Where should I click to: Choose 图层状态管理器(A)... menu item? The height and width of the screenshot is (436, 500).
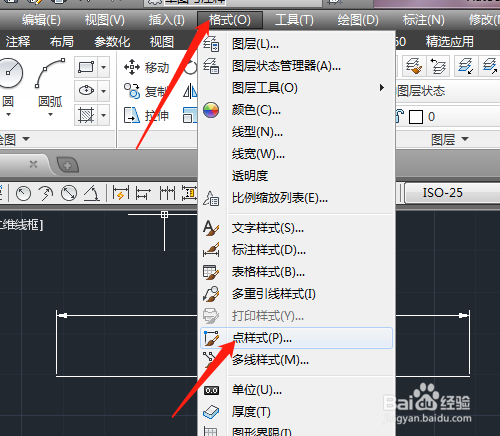coord(296,66)
